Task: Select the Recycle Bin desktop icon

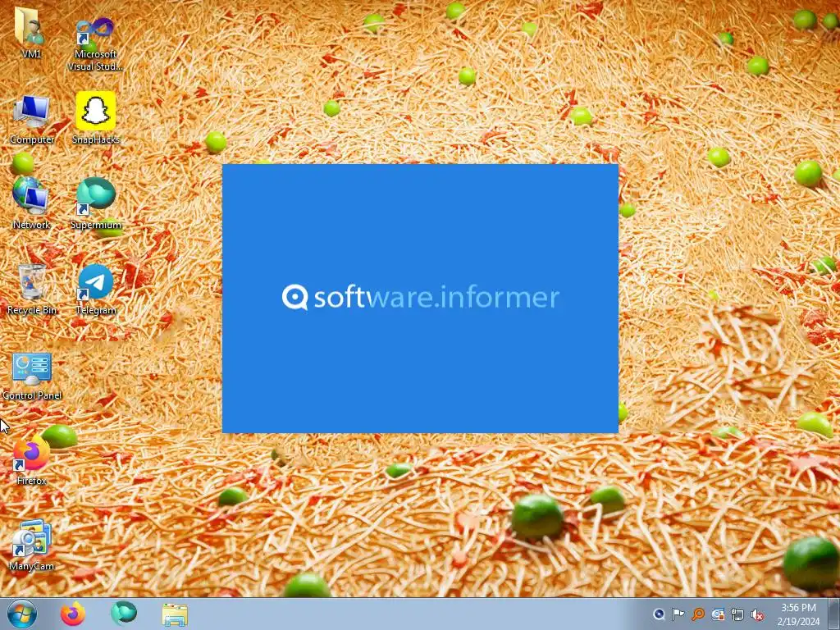Action: [32, 289]
